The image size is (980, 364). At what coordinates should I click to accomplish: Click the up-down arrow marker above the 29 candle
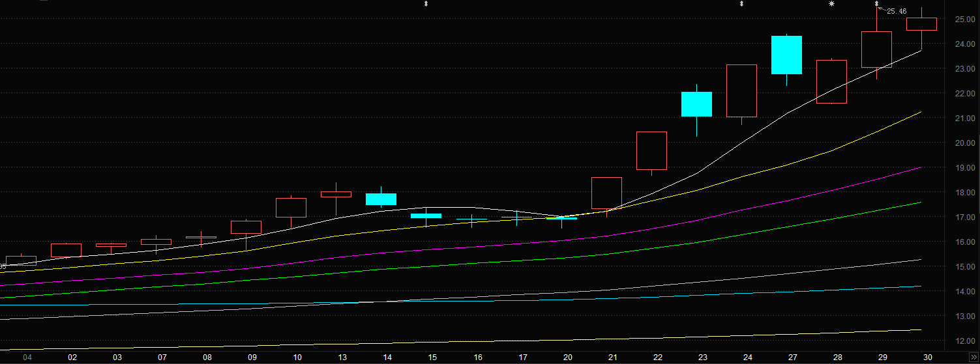pyautogui.click(x=876, y=4)
